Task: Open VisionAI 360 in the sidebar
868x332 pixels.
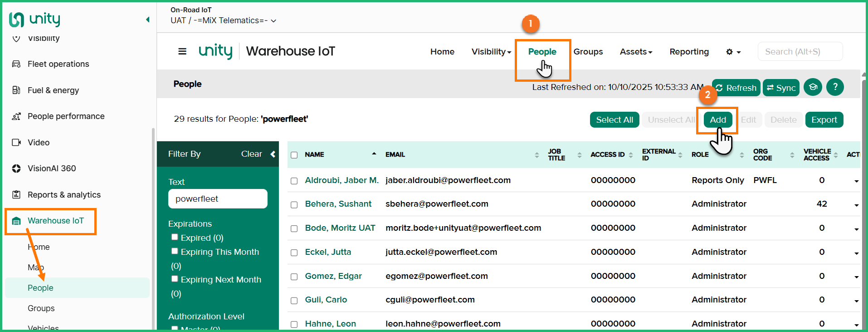Action: pyautogui.click(x=52, y=168)
